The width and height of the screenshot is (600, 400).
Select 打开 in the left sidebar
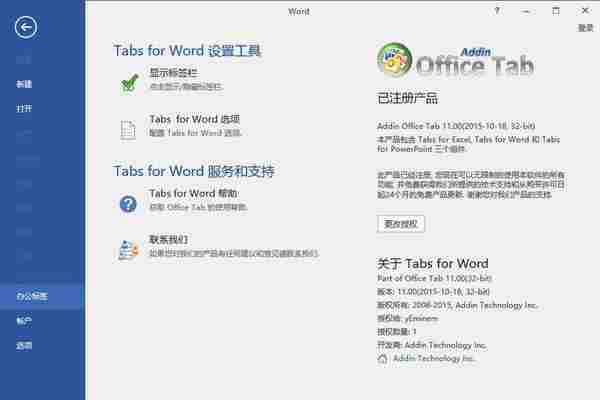pyautogui.click(x=24, y=109)
